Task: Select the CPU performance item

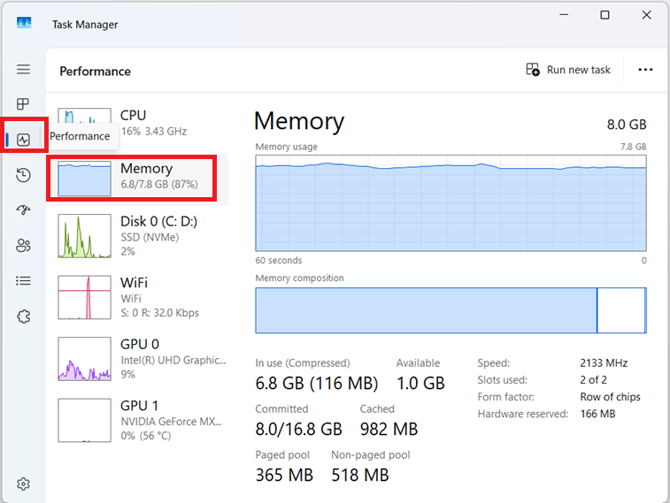Action: [140, 123]
